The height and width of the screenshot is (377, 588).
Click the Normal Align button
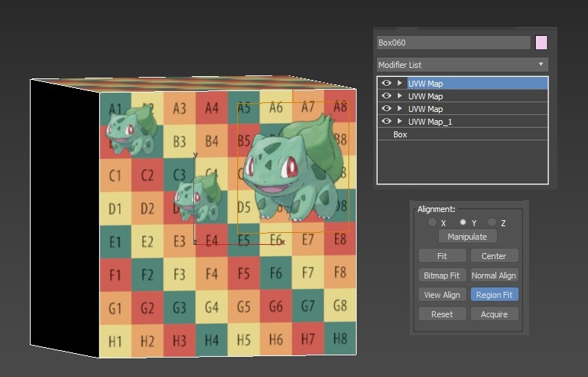(x=494, y=275)
